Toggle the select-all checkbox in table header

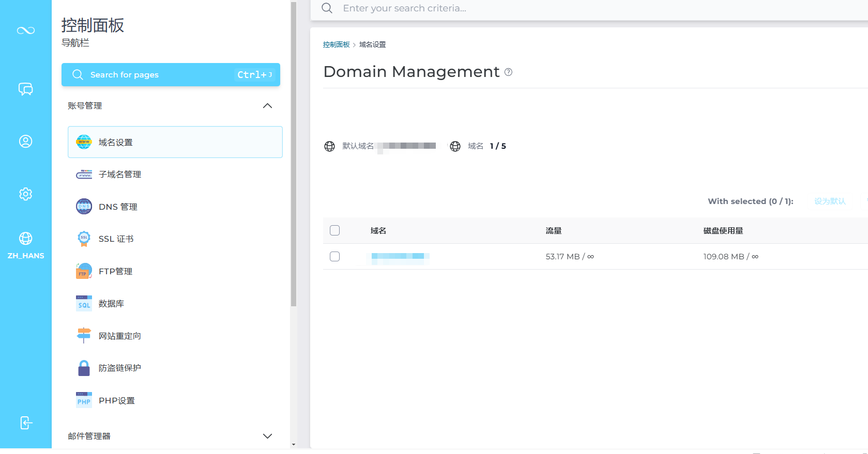pos(334,230)
